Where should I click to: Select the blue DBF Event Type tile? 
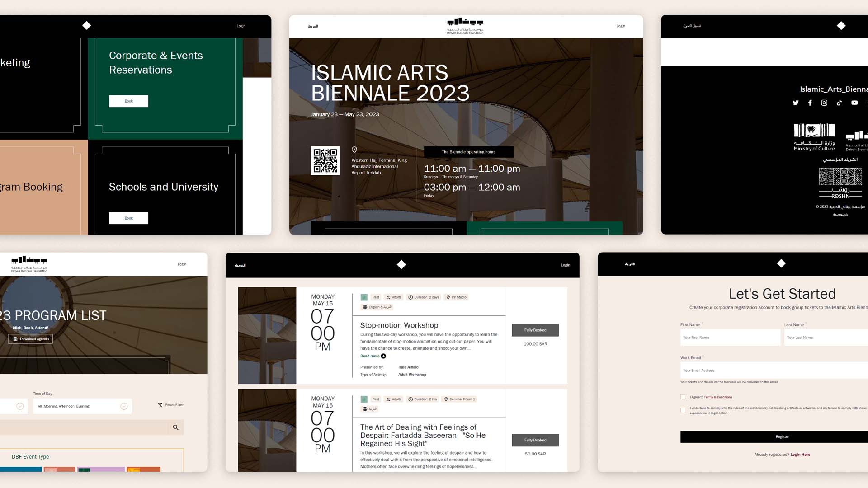[21, 469]
